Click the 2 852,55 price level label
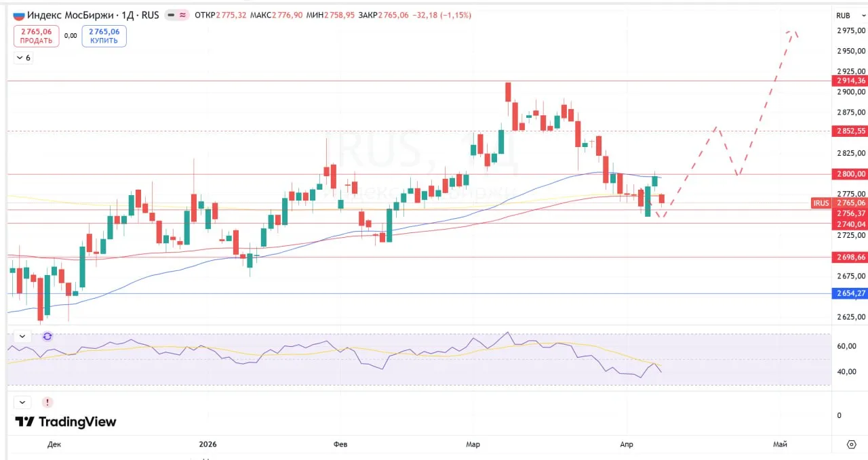Viewport: 868px width, 460px height. click(x=850, y=131)
